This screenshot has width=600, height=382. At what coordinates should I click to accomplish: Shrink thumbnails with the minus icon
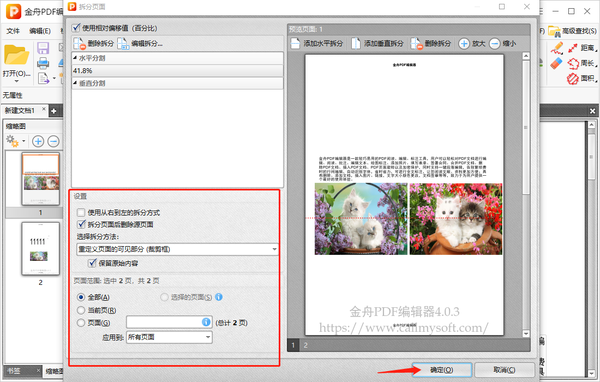point(54,142)
